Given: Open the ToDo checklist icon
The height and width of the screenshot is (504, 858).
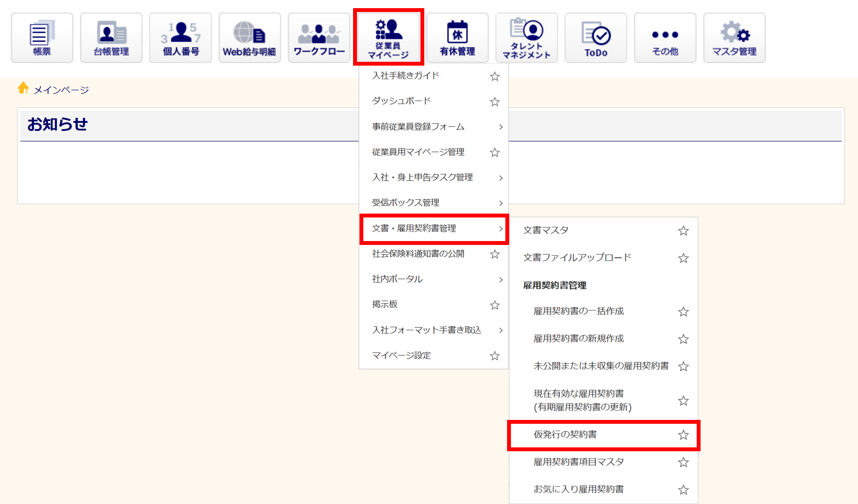Looking at the screenshot, I should (x=596, y=38).
